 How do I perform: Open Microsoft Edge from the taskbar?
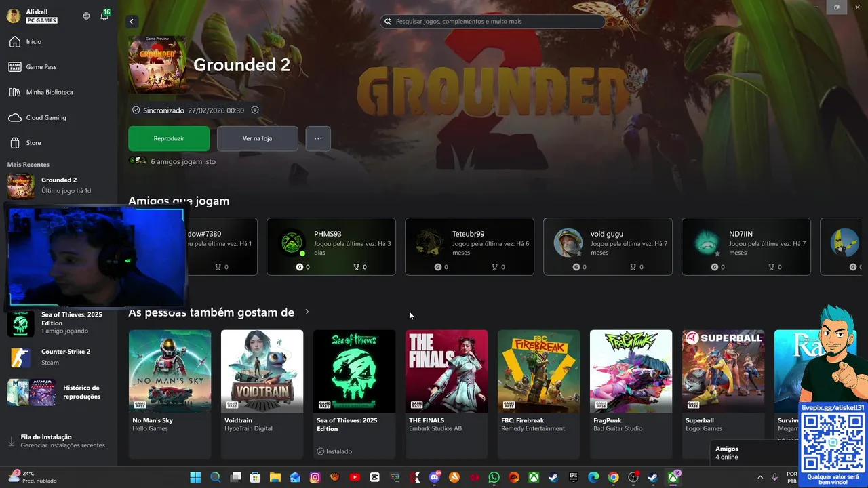[x=593, y=477]
